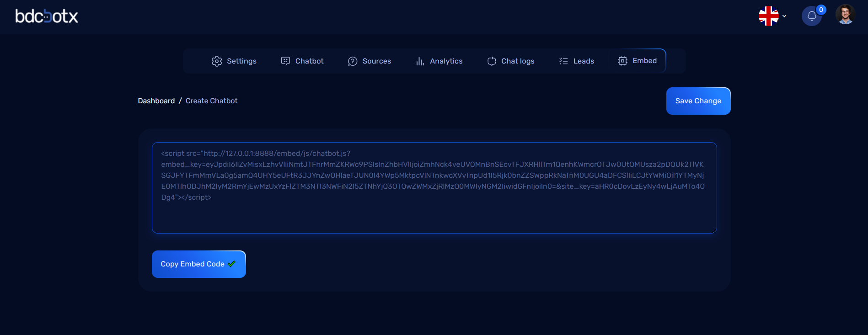Click the textarea resize handle corner
The height and width of the screenshot is (335, 868).
click(714, 230)
